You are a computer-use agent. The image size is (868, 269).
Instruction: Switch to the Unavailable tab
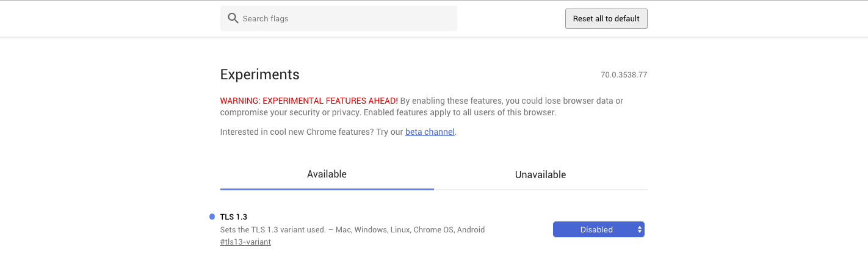click(x=541, y=174)
